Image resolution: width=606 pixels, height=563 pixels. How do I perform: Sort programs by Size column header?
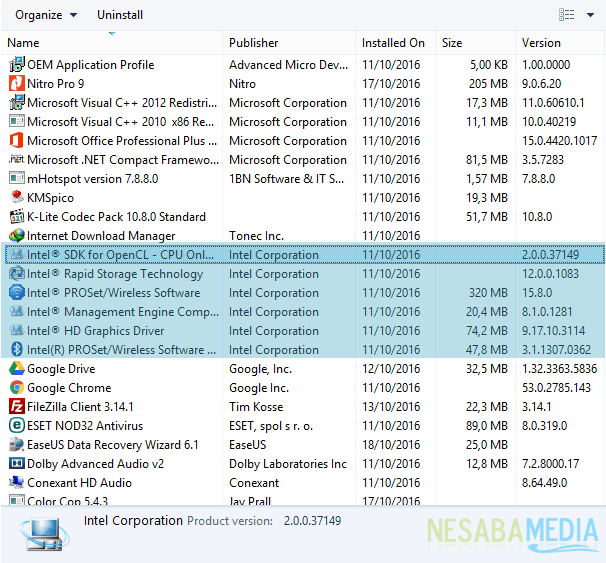coord(475,43)
